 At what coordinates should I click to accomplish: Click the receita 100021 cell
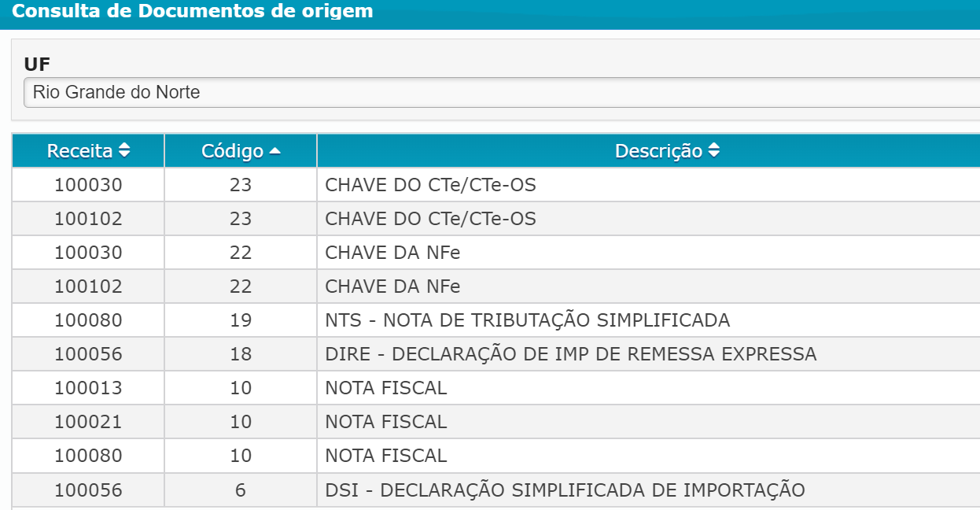[x=88, y=422]
